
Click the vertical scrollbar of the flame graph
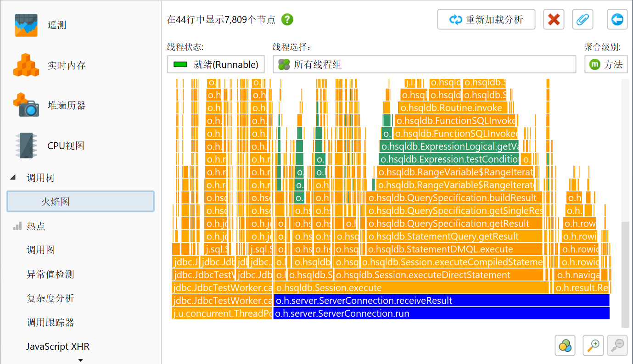click(625, 274)
